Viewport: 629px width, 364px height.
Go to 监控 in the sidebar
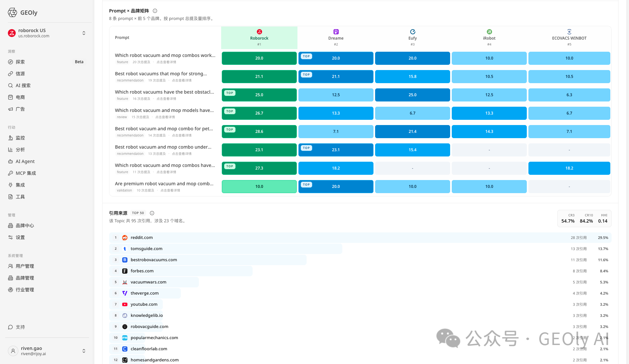(47, 138)
